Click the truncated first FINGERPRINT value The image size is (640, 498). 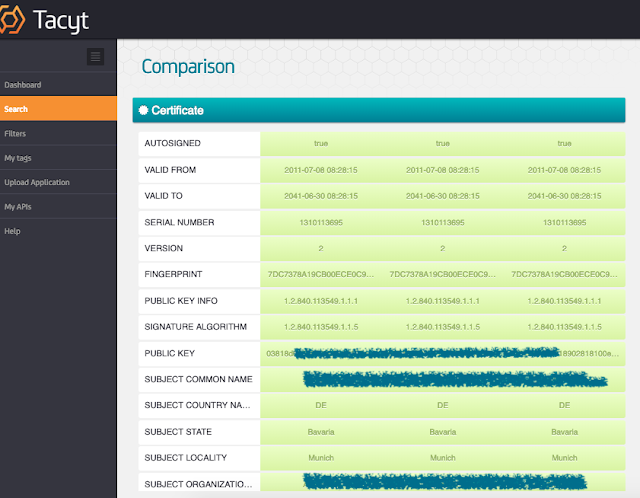pyautogui.click(x=321, y=274)
